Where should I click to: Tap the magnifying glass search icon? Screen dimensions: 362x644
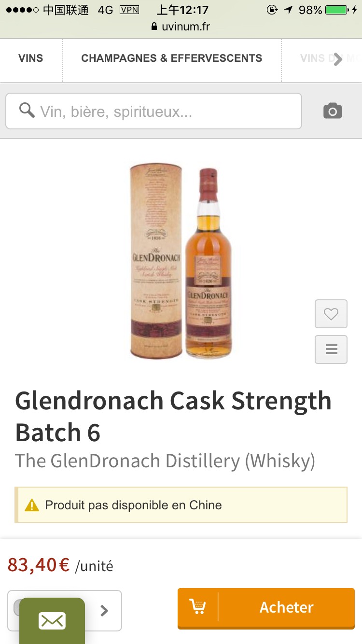[x=27, y=111]
